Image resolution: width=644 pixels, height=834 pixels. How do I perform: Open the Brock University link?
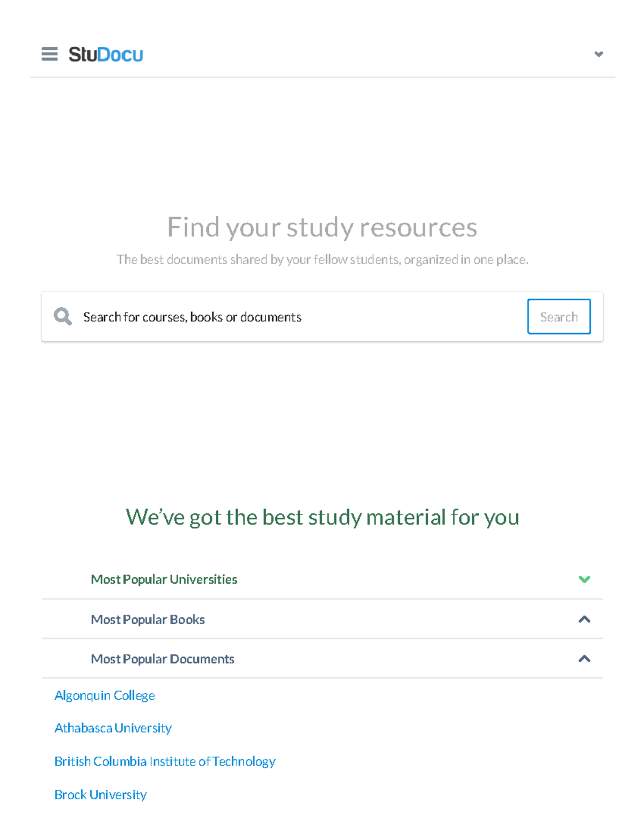click(x=100, y=795)
